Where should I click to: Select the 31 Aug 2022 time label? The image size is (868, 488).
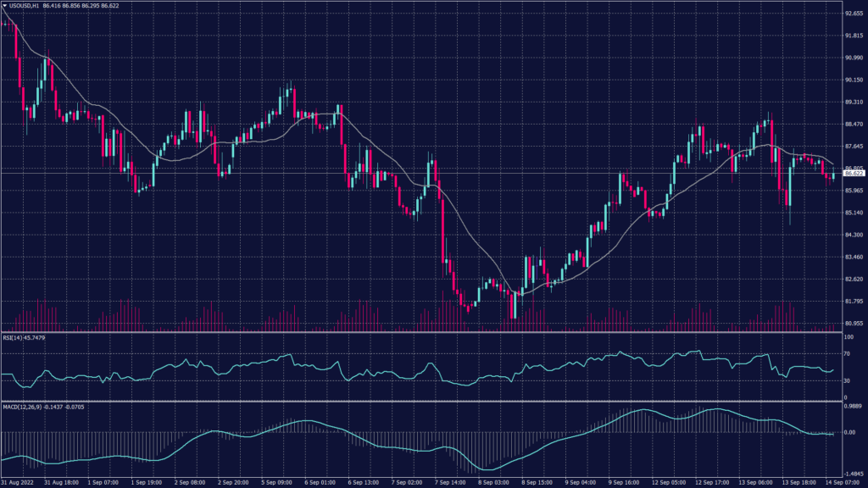click(17, 483)
